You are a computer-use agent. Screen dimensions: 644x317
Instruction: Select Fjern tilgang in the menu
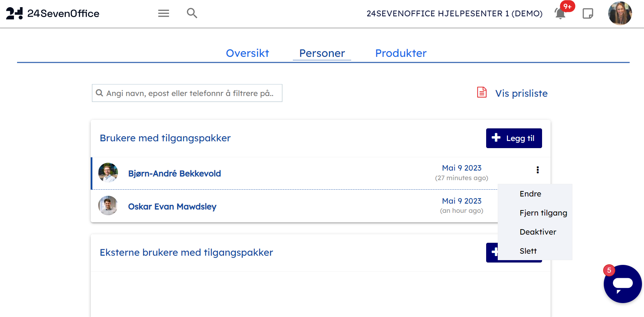coord(543,213)
